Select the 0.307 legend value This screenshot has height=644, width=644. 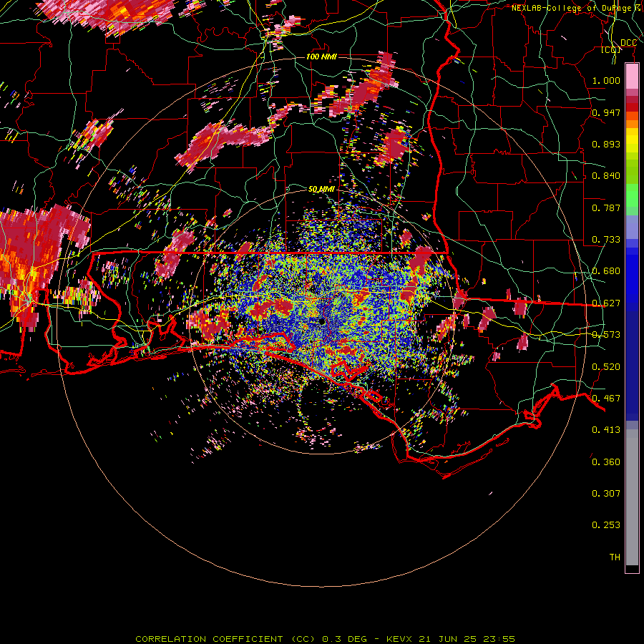606,494
